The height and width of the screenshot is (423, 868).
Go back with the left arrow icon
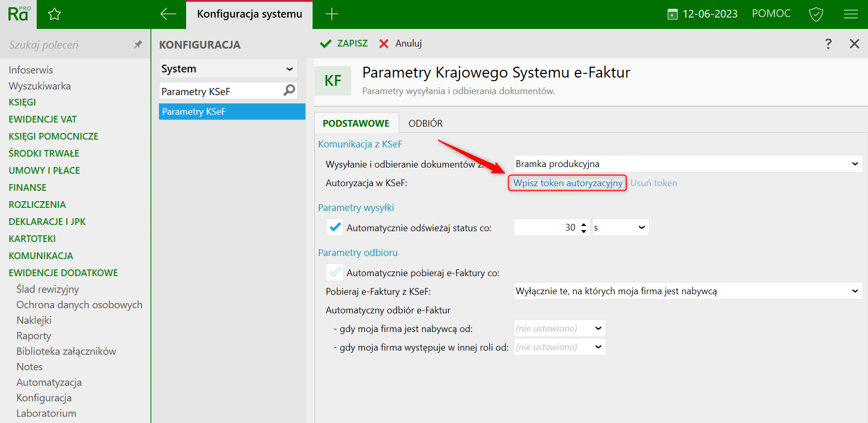168,14
